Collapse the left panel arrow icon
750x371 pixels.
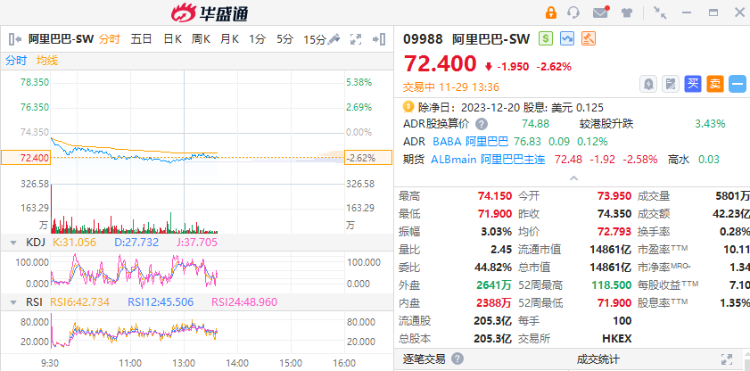point(15,39)
